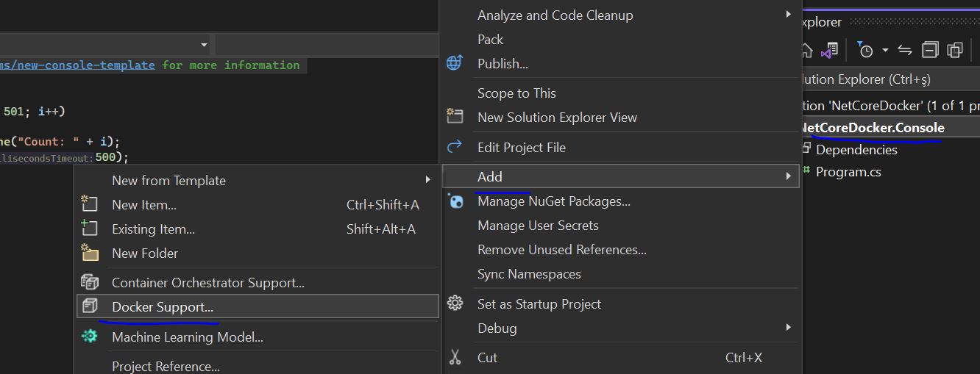Image resolution: width=980 pixels, height=374 pixels.
Task: Open the pending changes filter dropdown arrow
Action: tap(885, 51)
